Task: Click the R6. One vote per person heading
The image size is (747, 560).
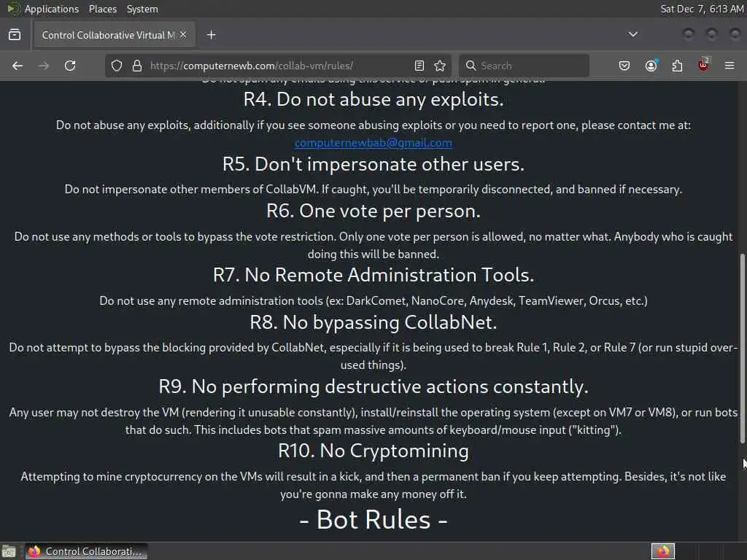Action: (373, 211)
